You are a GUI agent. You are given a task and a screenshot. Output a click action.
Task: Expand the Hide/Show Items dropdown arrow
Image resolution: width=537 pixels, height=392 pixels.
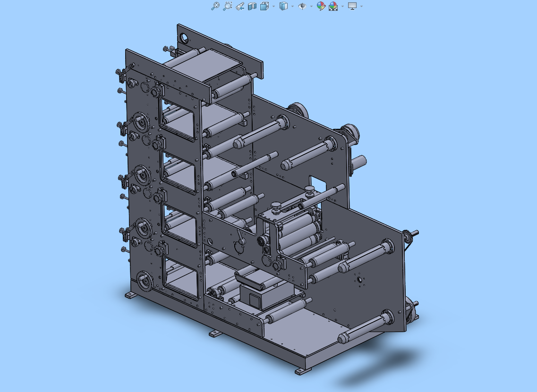coord(311,6)
